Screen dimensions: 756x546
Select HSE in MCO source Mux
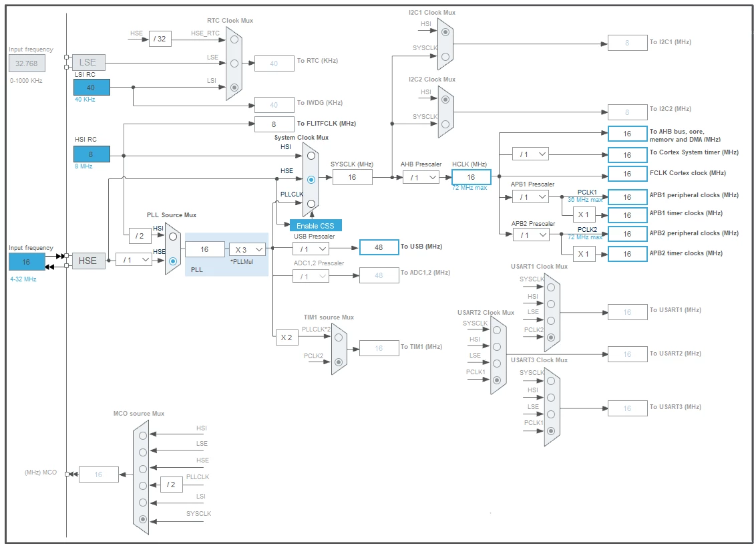[x=143, y=469]
